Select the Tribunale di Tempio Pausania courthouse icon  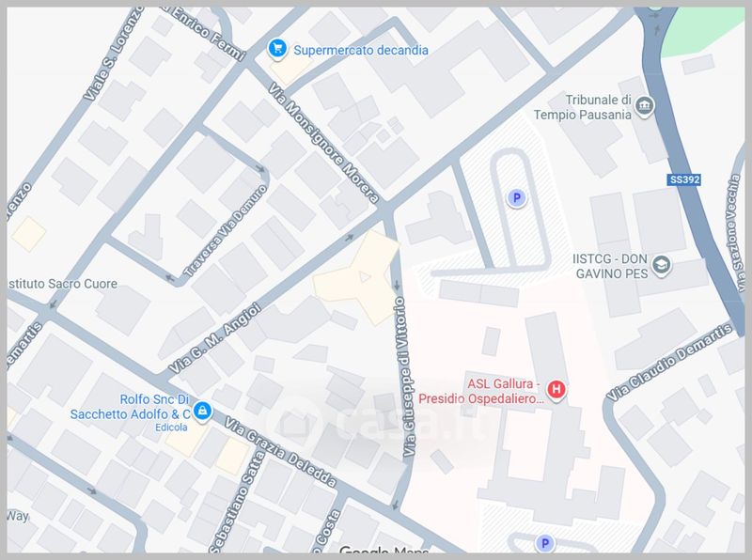[x=644, y=106]
